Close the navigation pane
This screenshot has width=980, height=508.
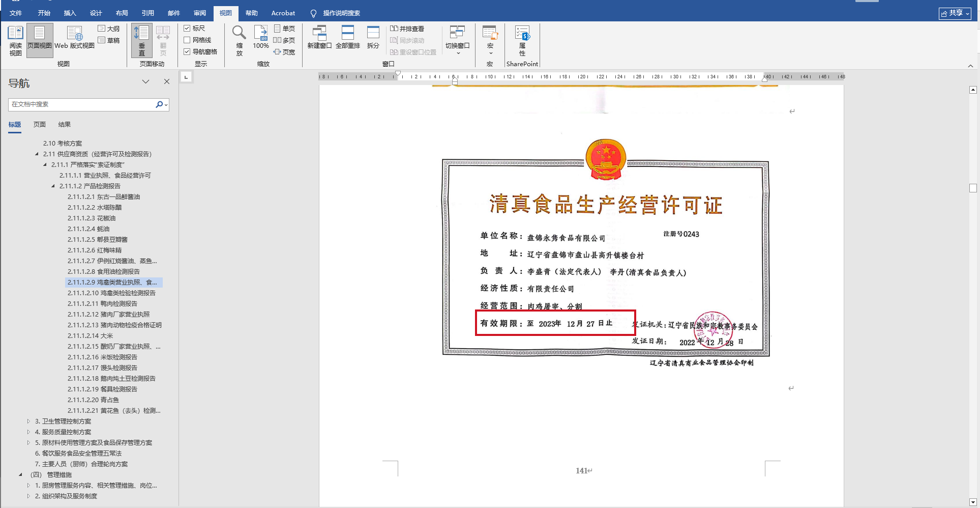tap(166, 81)
